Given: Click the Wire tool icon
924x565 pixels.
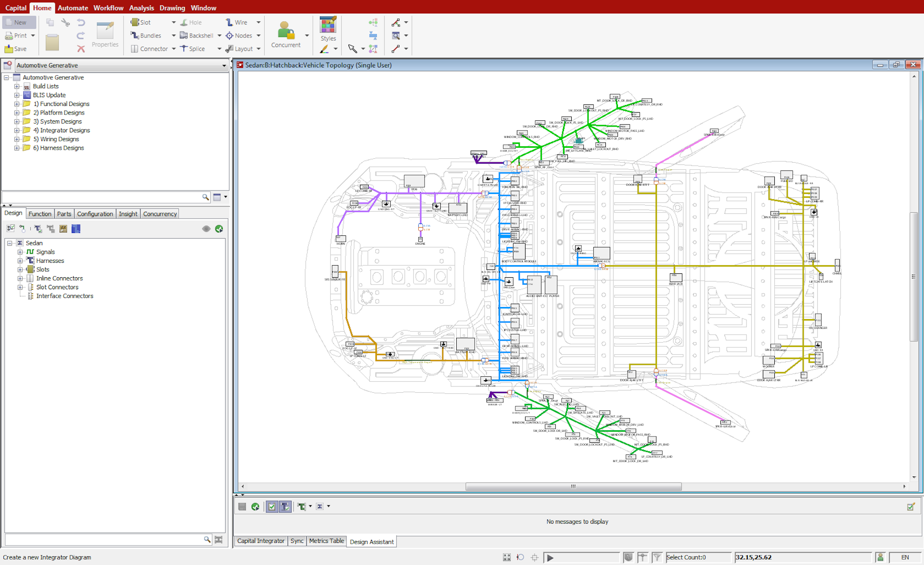Looking at the screenshot, I should 230,22.
